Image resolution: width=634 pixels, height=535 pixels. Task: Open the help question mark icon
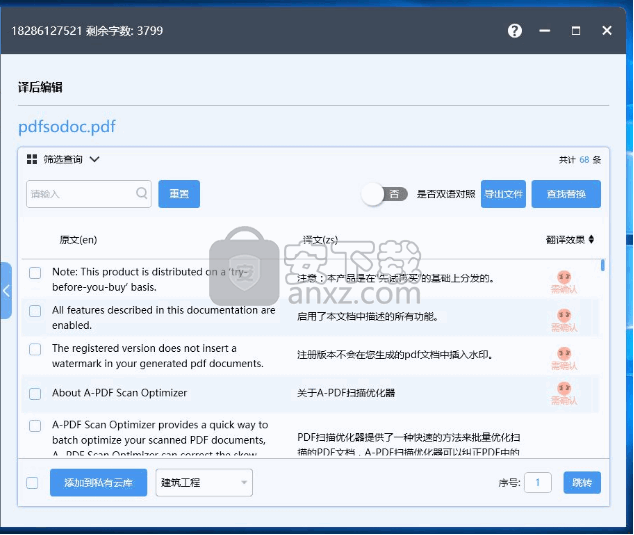pyautogui.click(x=514, y=31)
